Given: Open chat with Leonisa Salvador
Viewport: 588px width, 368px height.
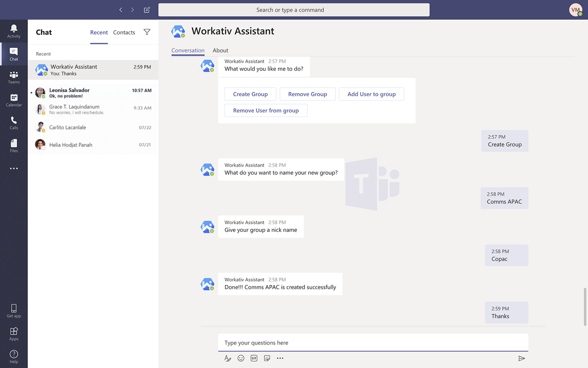Looking at the screenshot, I should coord(93,93).
